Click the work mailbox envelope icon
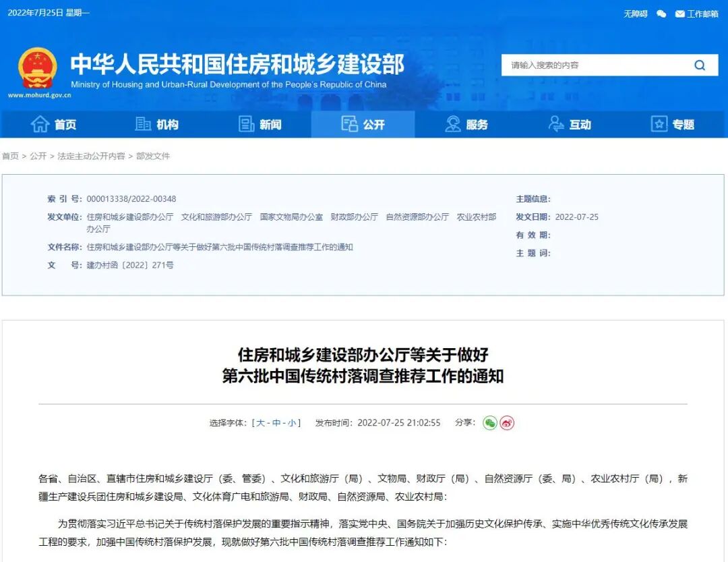The width and height of the screenshot is (728, 562). pyautogui.click(x=679, y=14)
